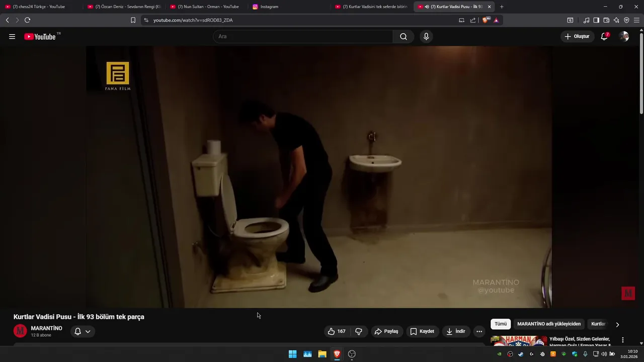Open Yılbaşı Özel video thumbnail
Image resolution: width=644 pixels, height=362 pixels.
[x=519, y=341]
